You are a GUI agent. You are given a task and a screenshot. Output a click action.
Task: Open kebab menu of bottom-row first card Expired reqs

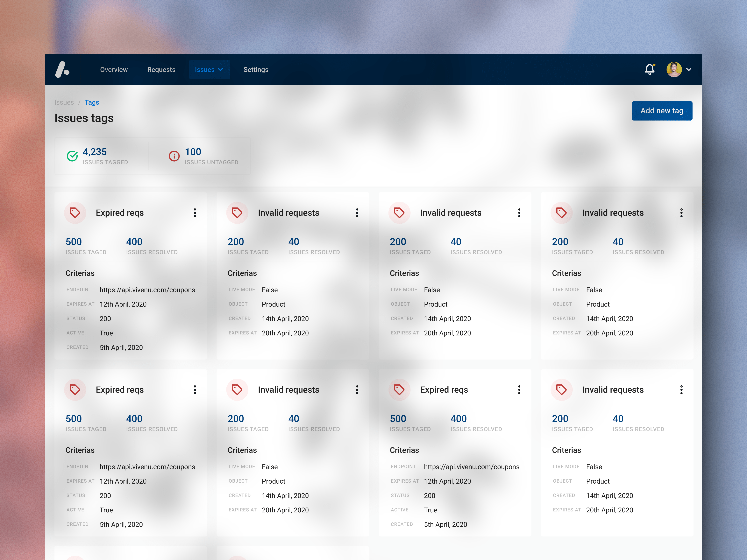195,389
